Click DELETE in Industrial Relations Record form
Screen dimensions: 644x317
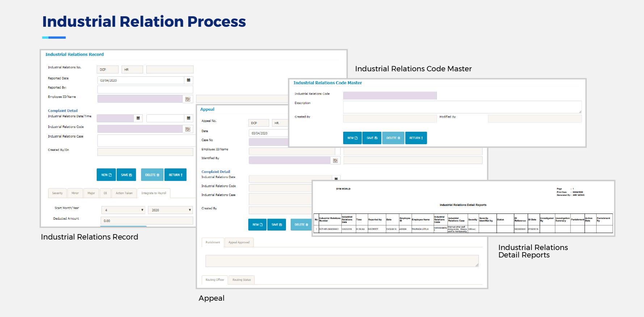coord(152,175)
